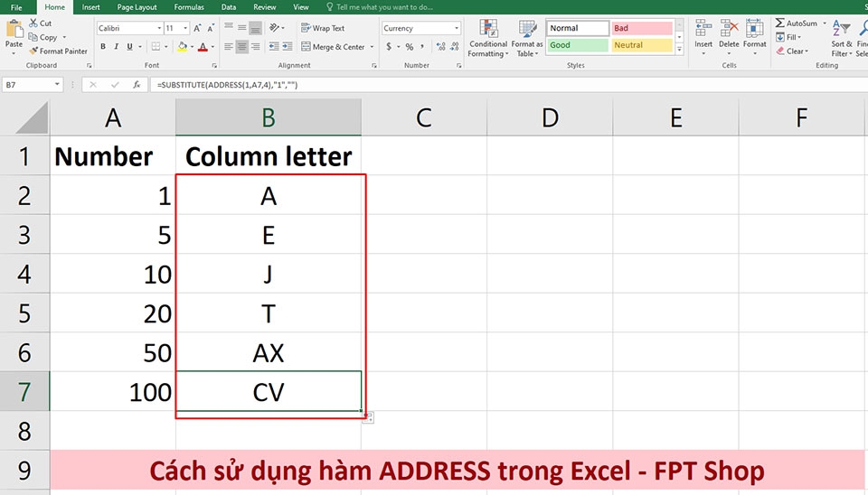Image resolution: width=868 pixels, height=495 pixels.
Task: Toggle Bold formatting
Action: 103,47
